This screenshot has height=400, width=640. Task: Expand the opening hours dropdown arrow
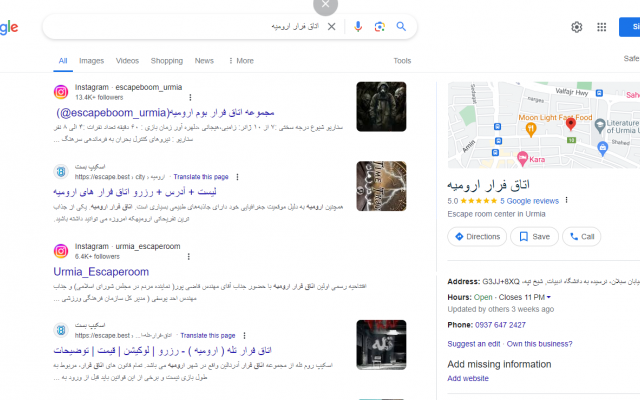549,297
